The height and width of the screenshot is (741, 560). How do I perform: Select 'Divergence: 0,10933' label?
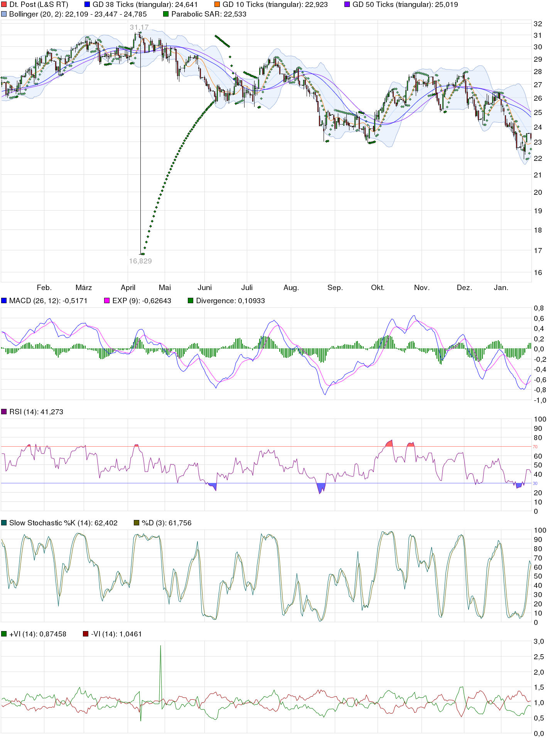(230, 300)
